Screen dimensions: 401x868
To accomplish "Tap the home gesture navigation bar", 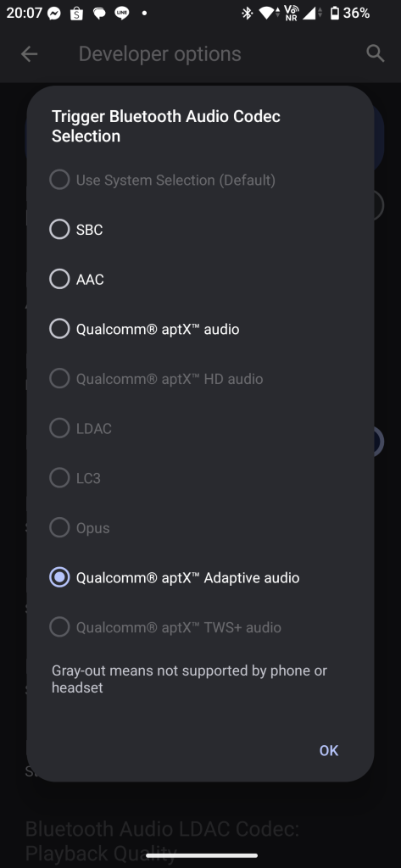I will [x=202, y=856].
